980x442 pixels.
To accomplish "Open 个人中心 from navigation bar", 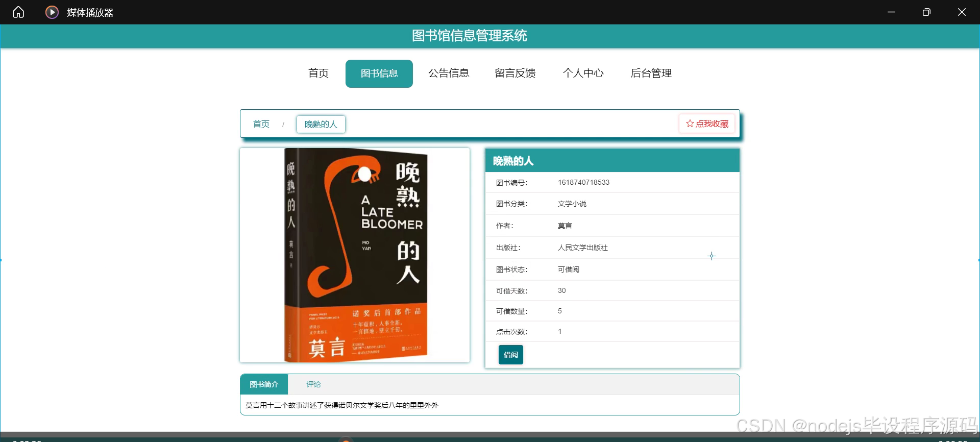I will pyautogui.click(x=583, y=73).
